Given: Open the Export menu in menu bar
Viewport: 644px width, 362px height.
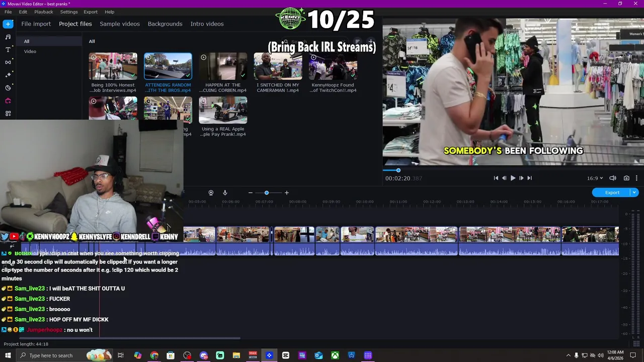Looking at the screenshot, I should coord(91,12).
